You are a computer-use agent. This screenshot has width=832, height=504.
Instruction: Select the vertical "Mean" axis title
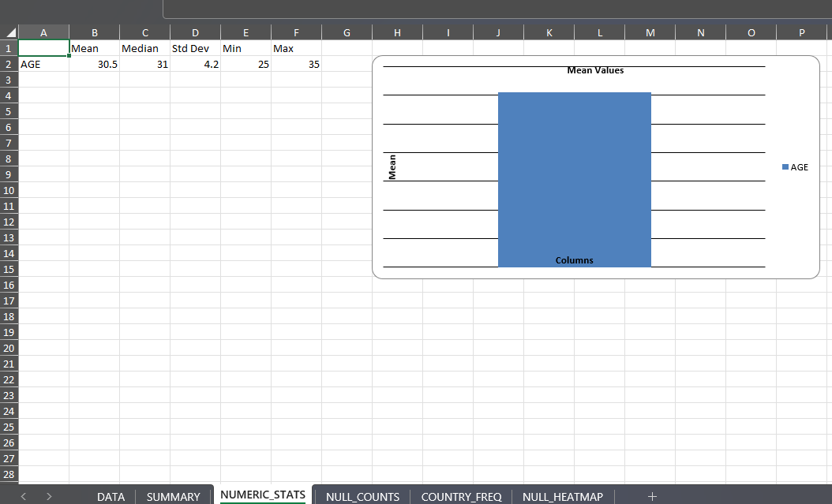coord(392,167)
